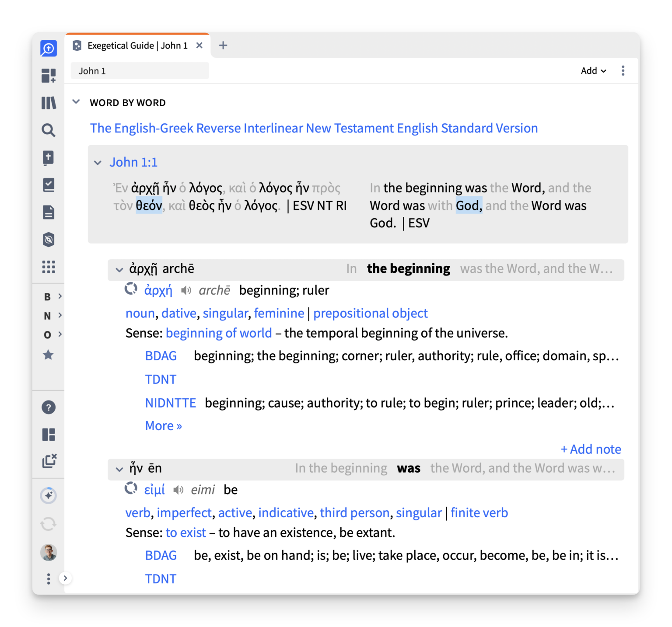Image resolution: width=672 pixels, height=627 pixels.
Task: Click the + Add note link
Action: (591, 449)
